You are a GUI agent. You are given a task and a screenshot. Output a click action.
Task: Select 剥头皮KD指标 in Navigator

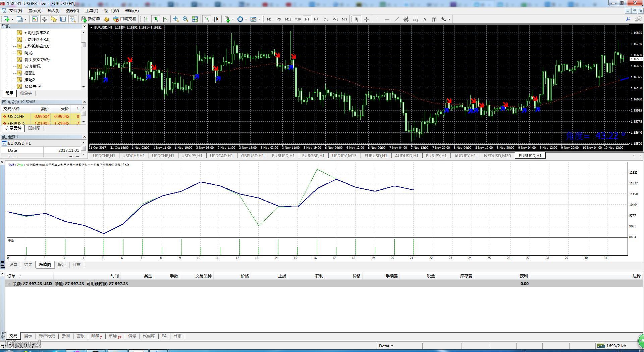click(37, 59)
